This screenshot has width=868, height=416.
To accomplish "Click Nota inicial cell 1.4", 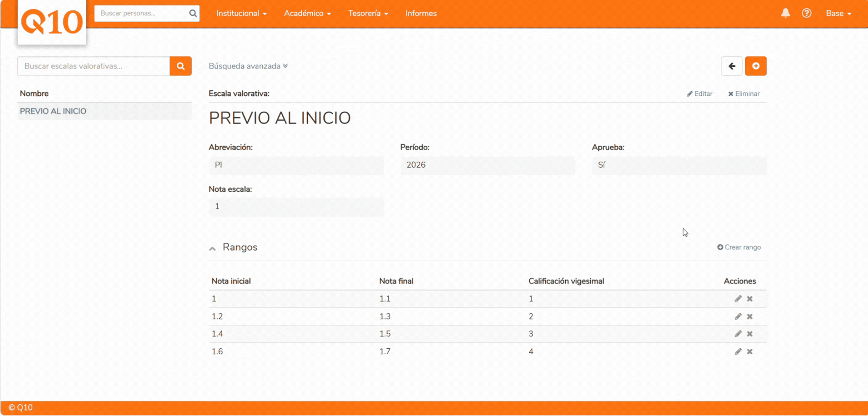I will (217, 334).
